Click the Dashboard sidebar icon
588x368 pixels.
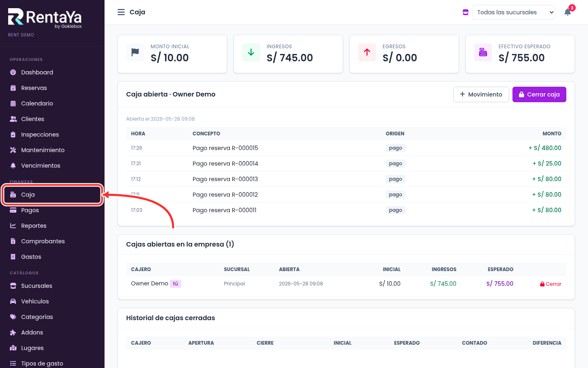point(13,72)
